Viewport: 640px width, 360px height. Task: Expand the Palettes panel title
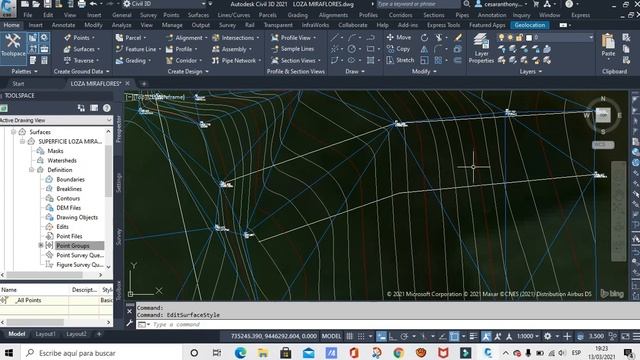24,71
